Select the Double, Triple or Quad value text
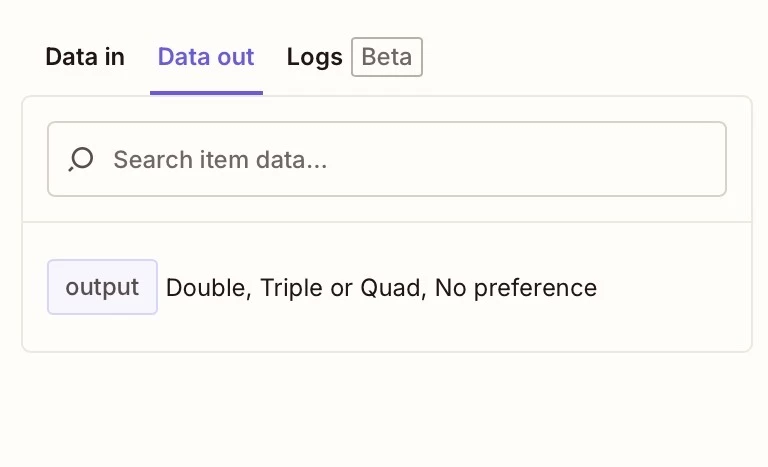This screenshot has height=467, width=768. point(297,288)
